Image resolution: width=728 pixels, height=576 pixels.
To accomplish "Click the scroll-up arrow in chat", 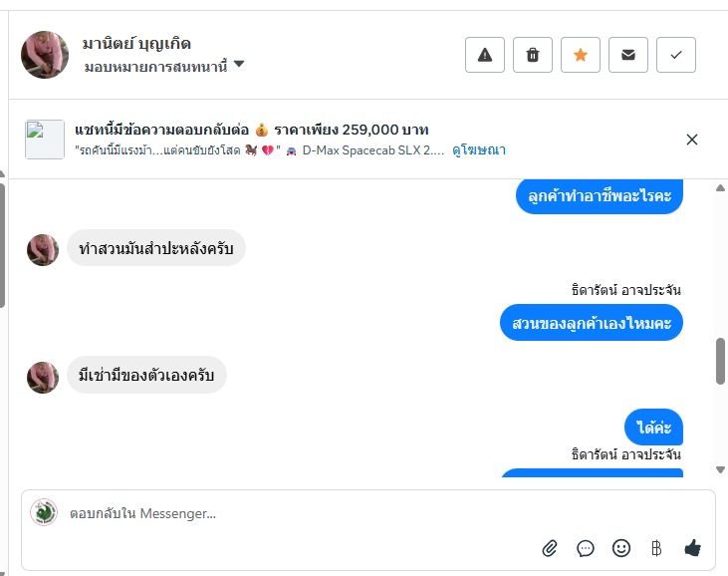I will pyautogui.click(x=720, y=187).
